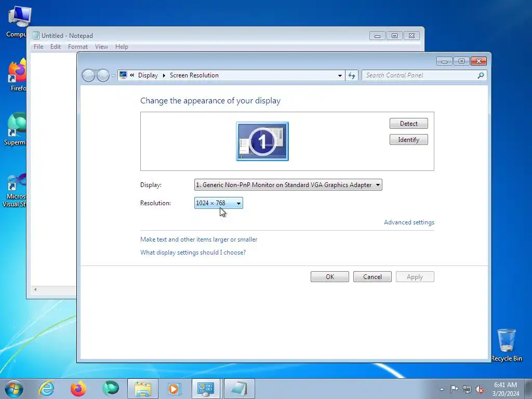This screenshot has width=532, height=399.
Task: Close the Screen Resolution window
Action: click(478, 61)
